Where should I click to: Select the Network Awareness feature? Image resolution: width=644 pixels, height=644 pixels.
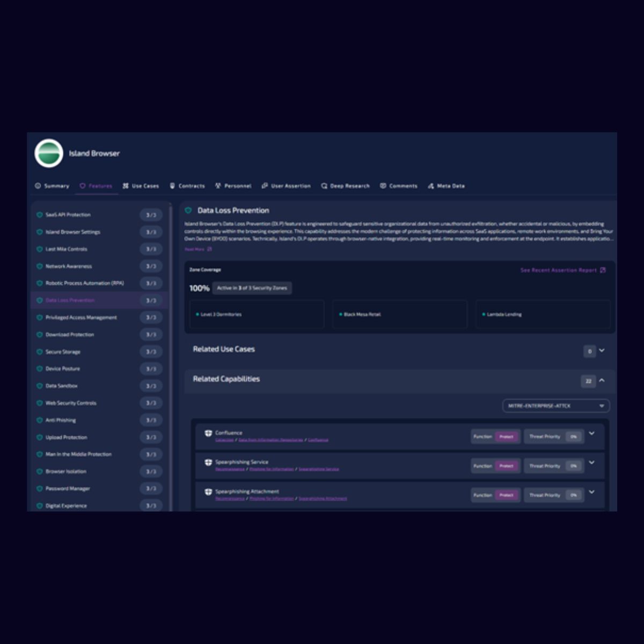click(x=99, y=266)
